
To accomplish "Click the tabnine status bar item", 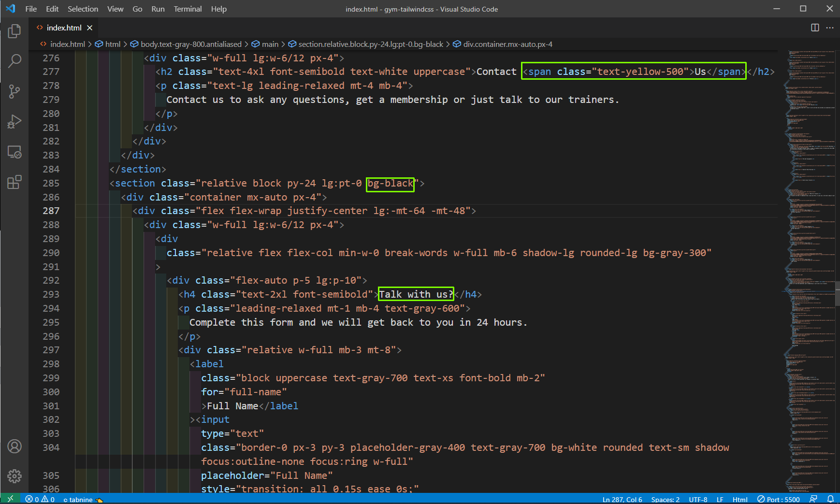I will click(x=83, y=500).
